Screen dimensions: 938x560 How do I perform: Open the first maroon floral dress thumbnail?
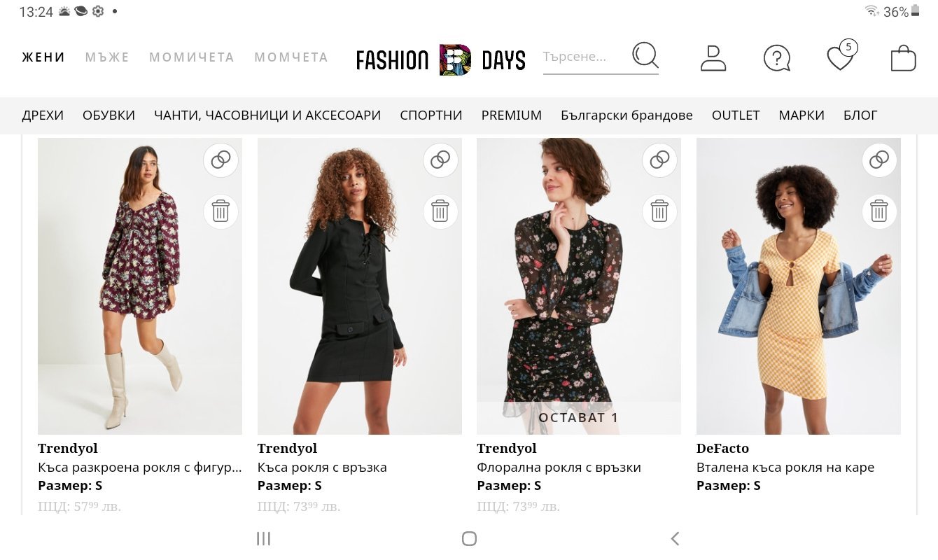(139, 286)
